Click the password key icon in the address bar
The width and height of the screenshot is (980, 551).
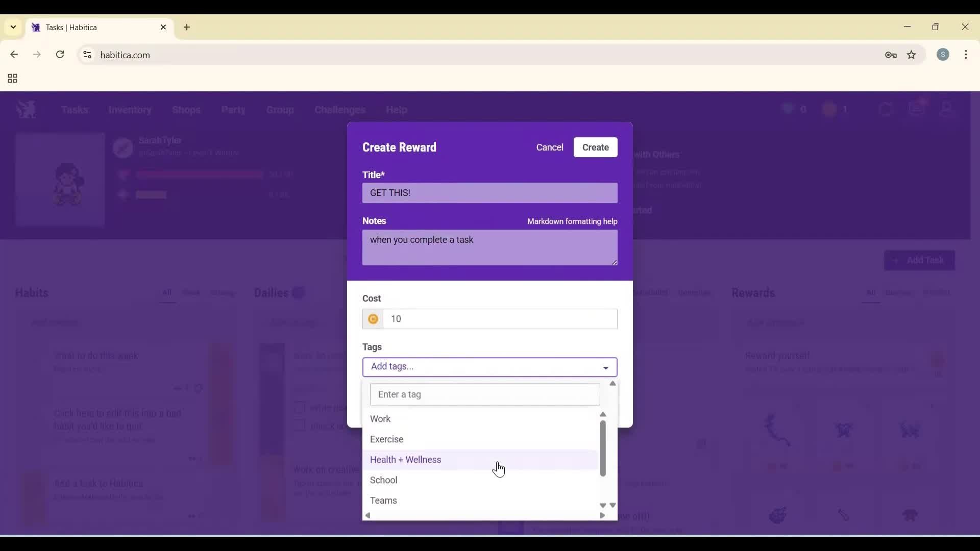[891, 55]
